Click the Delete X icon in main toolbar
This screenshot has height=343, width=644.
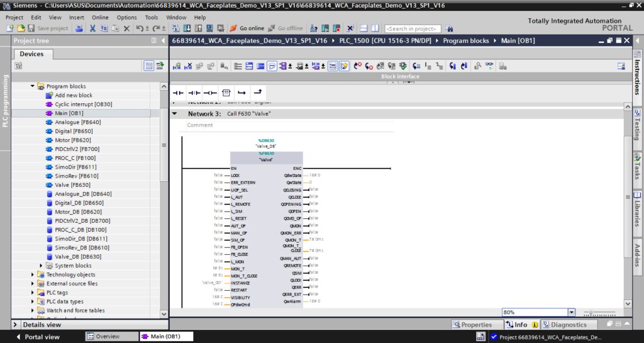pyautogui.click(x=126, y=28)
